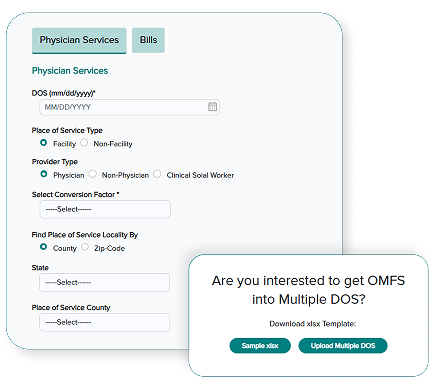Viewport: 434px width, 387px height.
Task: Click the Place of Service Type label
Action: (67, 130)
